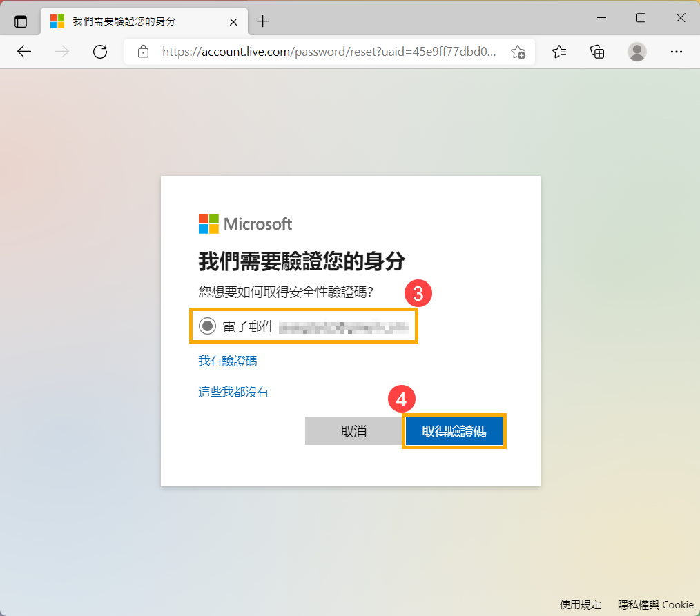Maximize the browser window
The width and height of the screenshot is (700, 616).
pyautogui.click(x=641, y=18)
